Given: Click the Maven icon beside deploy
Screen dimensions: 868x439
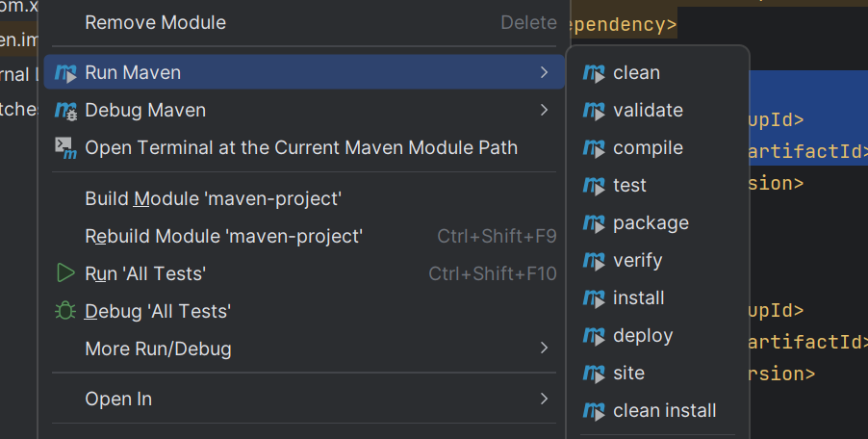Looking at the screenshot, I should (594, 336).
